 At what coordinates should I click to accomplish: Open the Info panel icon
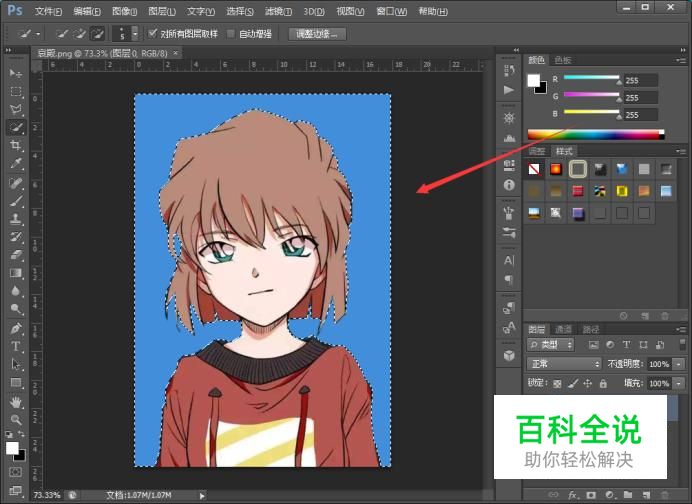[x=509, y=185]
